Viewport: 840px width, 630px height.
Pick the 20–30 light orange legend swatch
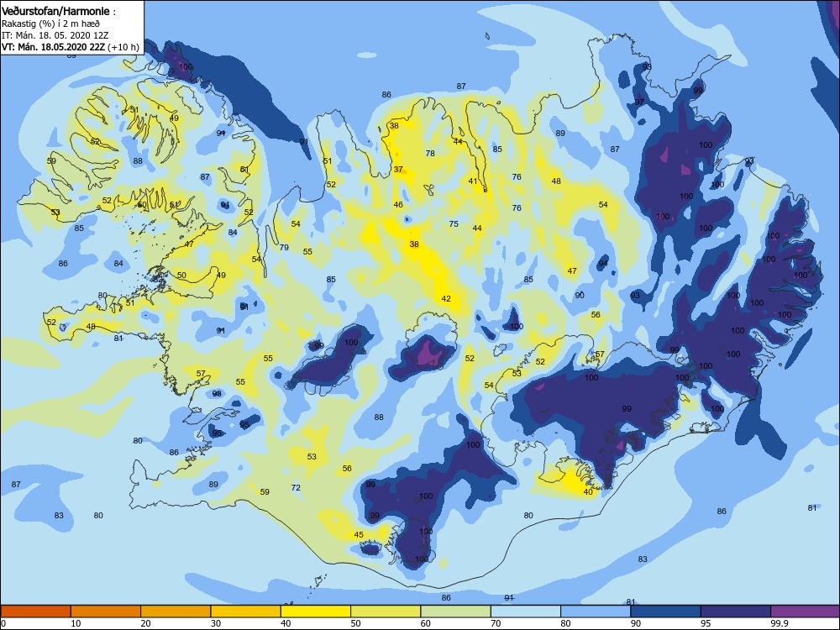(x=176, y=612)
